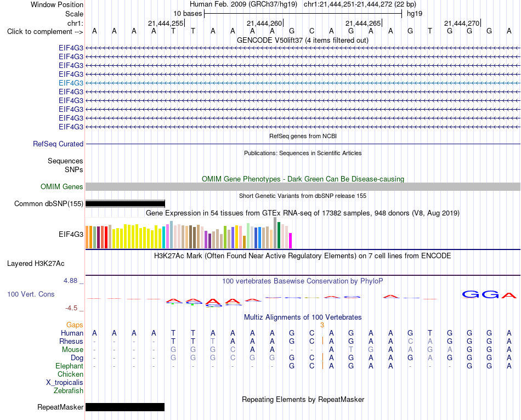
Task: Select the Human species row label
Action: coord(72,333)
